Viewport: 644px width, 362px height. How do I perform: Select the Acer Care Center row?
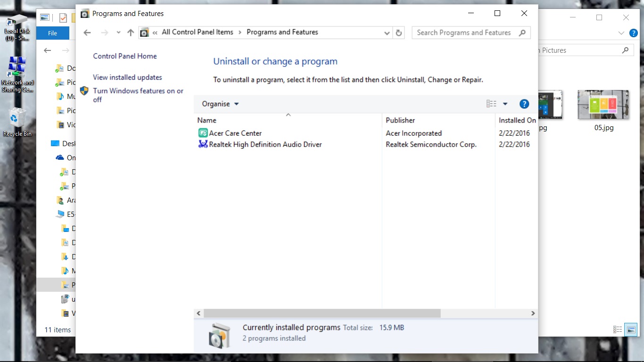pyautogui.click(x=365, y=133)
